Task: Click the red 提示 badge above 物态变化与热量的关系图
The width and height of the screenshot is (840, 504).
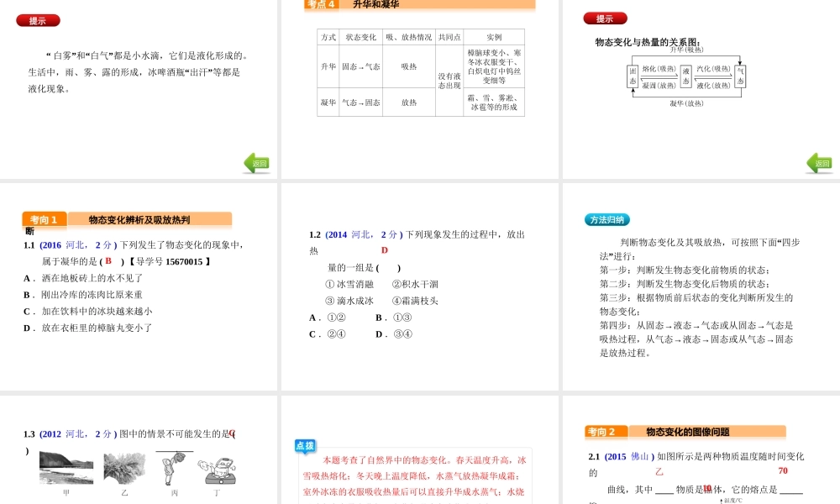Action: coord(605,18)
